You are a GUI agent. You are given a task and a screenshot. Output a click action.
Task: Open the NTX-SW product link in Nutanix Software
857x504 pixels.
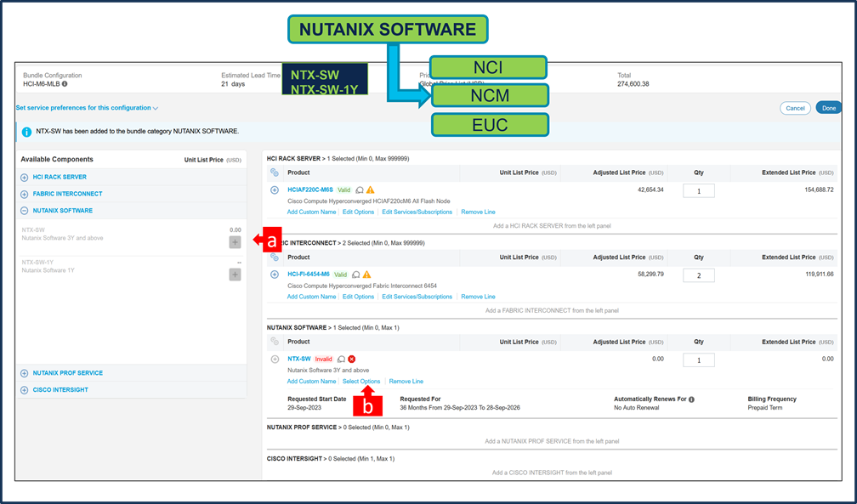(299, 360)
